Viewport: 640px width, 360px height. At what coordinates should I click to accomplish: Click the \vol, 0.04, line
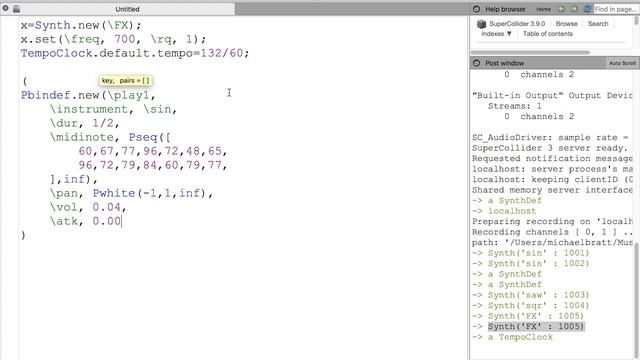[x=88, y=207]
